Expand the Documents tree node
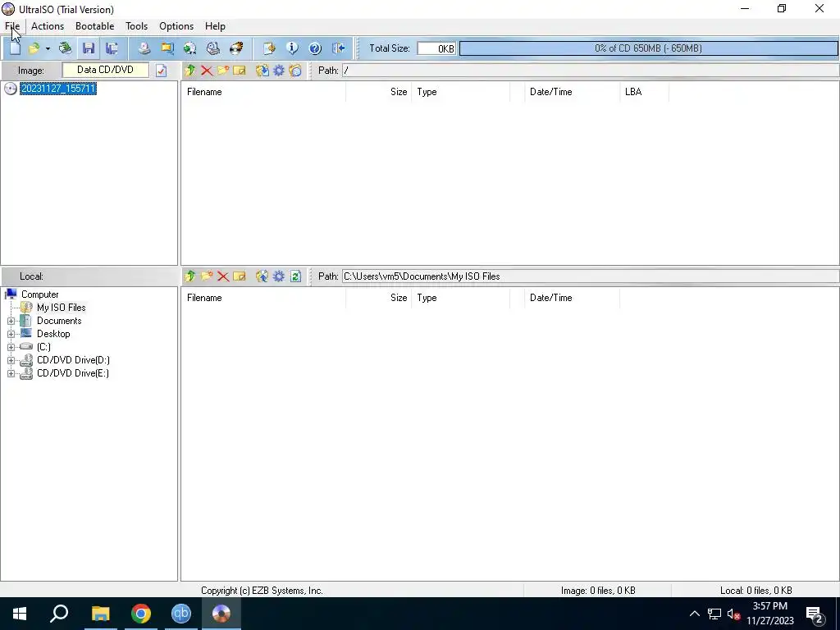Screen dimensions: 840x630 (x=11, y=321)
